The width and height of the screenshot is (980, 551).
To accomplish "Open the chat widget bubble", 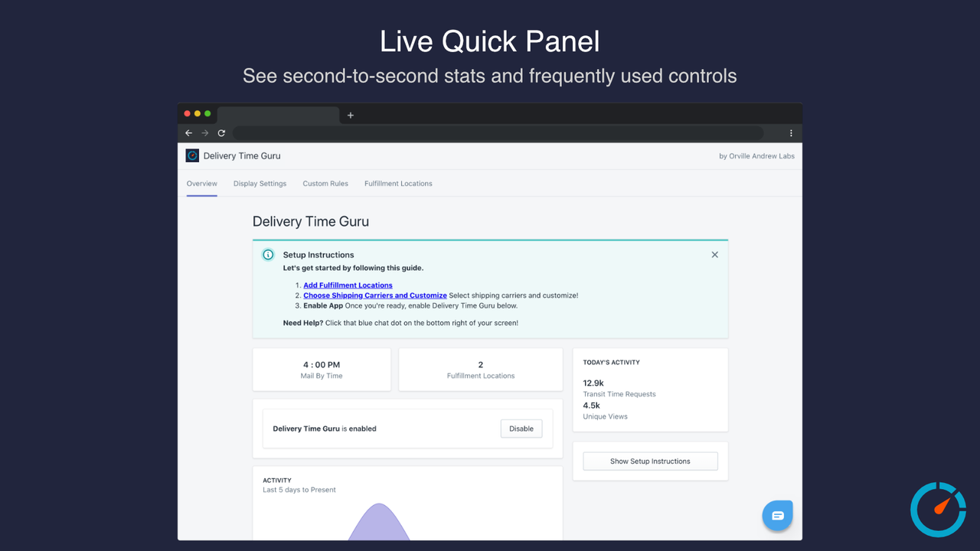I will pos(777,516).
